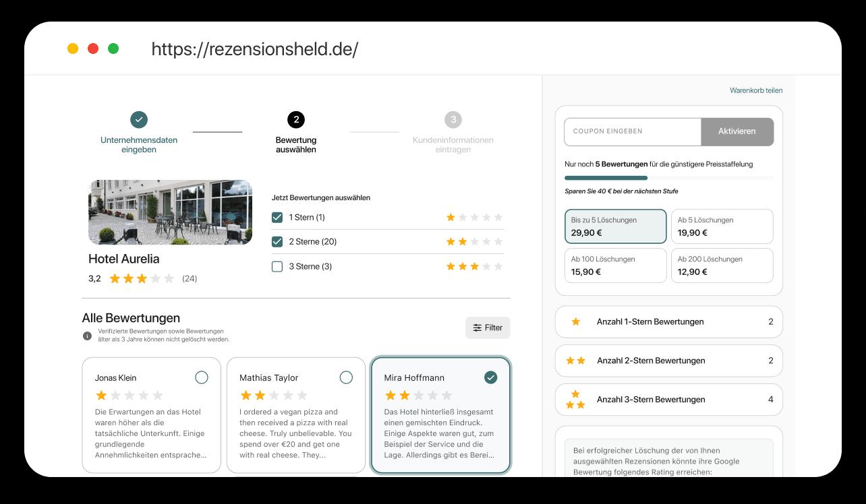Click the info icon under Alle Bewertungen
The width and height of the screenshot is (866, 504).
point(87,336)
